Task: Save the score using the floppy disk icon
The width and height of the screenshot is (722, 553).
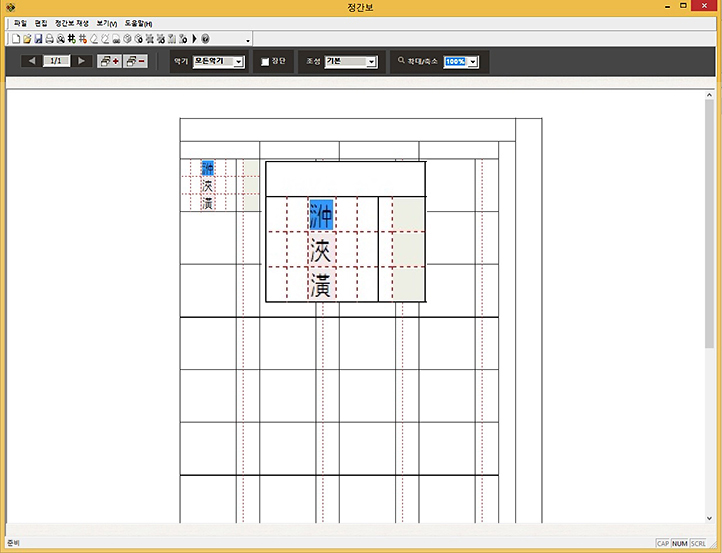Action: [38, 39]
